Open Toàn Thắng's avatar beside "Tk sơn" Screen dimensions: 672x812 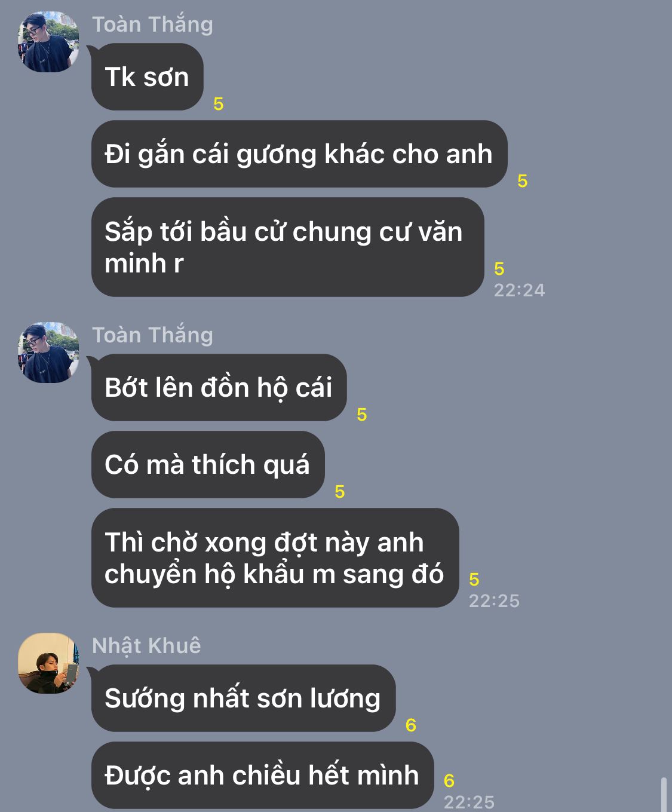pos(48,42)
